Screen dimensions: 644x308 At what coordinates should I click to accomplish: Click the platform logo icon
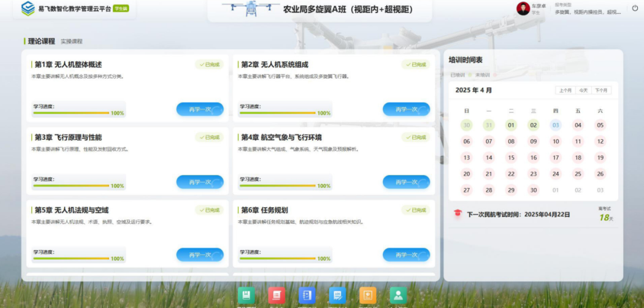pos(28,8)
